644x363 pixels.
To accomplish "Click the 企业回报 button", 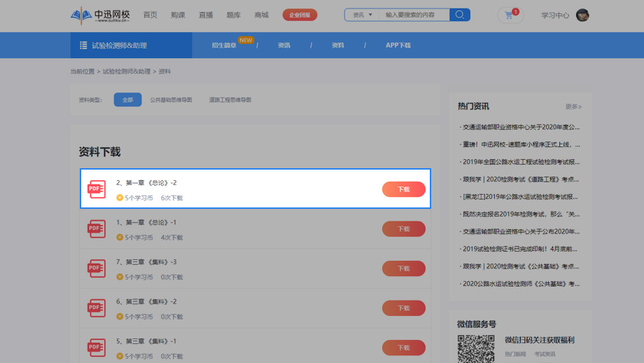I will [300, 15].
